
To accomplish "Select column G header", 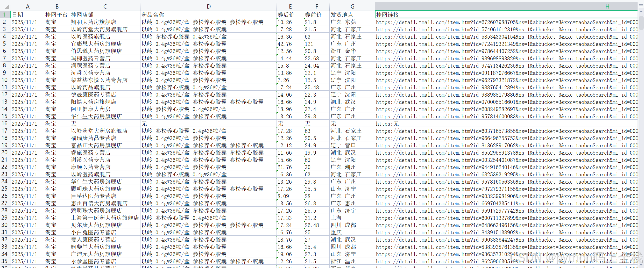I will click(352, 7).
